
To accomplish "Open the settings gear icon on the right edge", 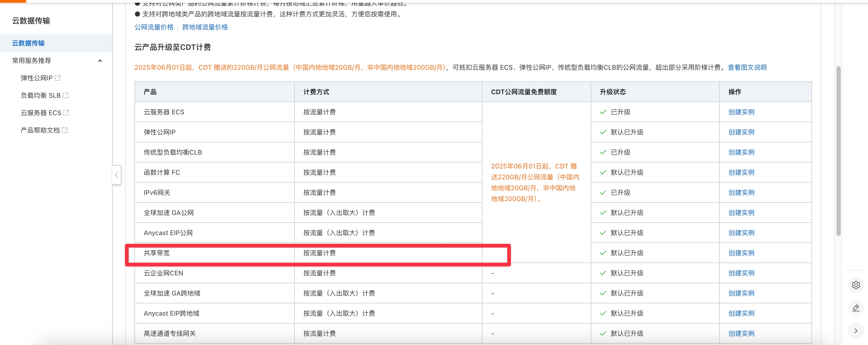I will (x=855, y=285).
